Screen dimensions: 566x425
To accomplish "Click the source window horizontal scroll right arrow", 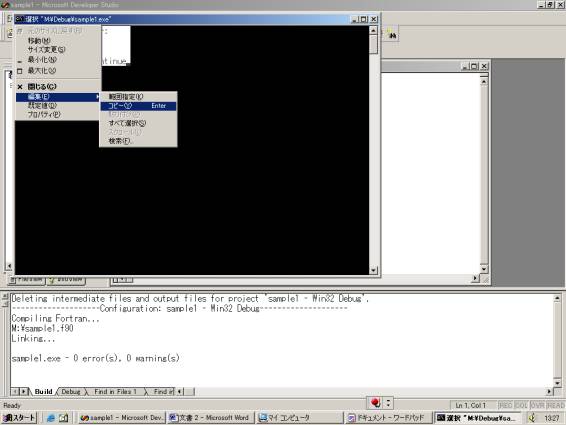I will pyautogui.click(x=476, y=278).
